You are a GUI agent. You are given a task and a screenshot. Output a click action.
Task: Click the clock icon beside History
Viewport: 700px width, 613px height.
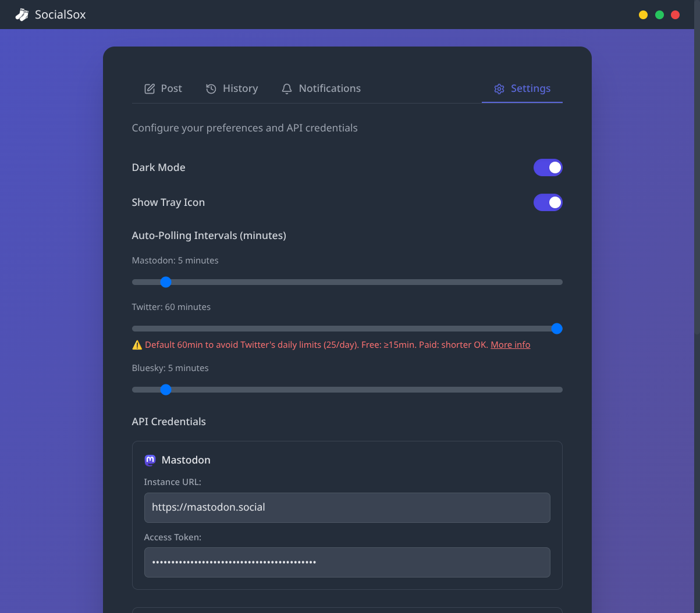211,89
